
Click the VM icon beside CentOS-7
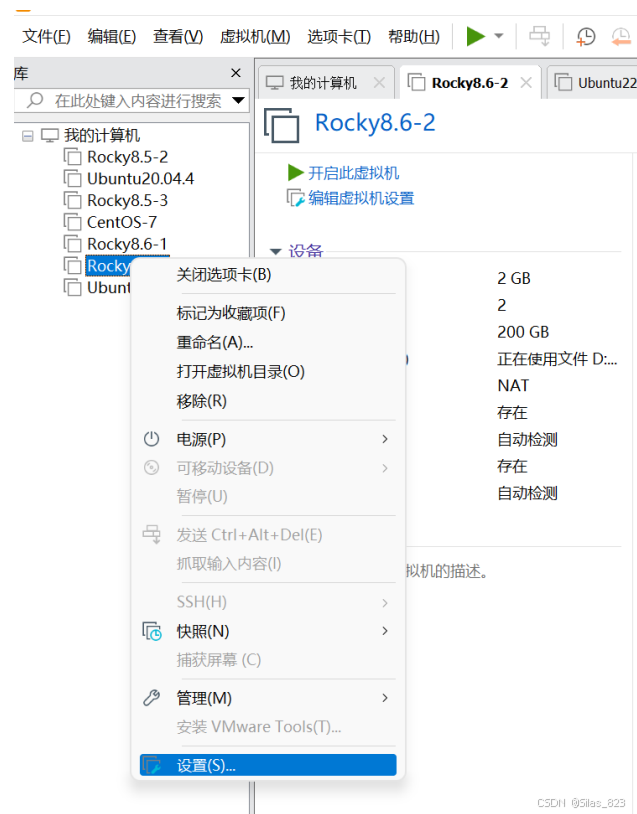[73, 223]
